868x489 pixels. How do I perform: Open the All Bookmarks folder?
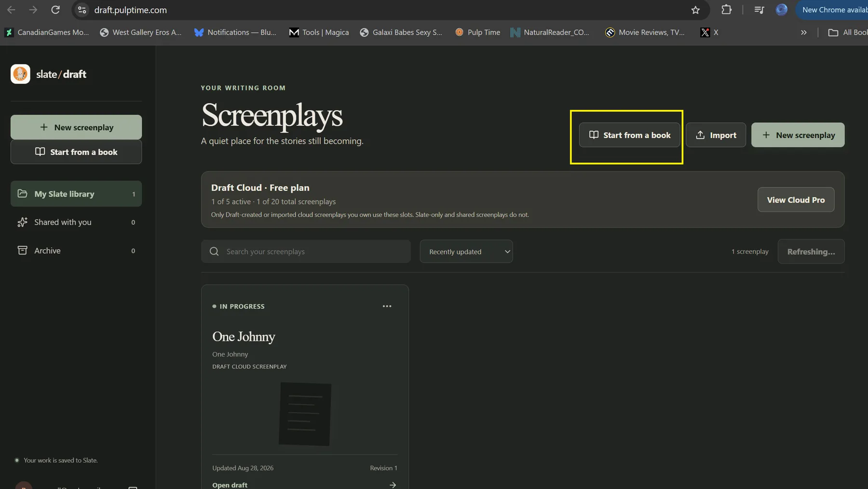click(848, 32)
